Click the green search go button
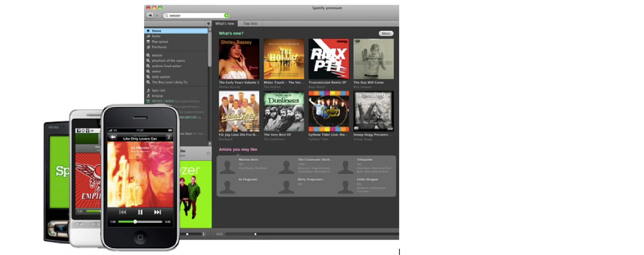The image size is (644, 255). 226,15
